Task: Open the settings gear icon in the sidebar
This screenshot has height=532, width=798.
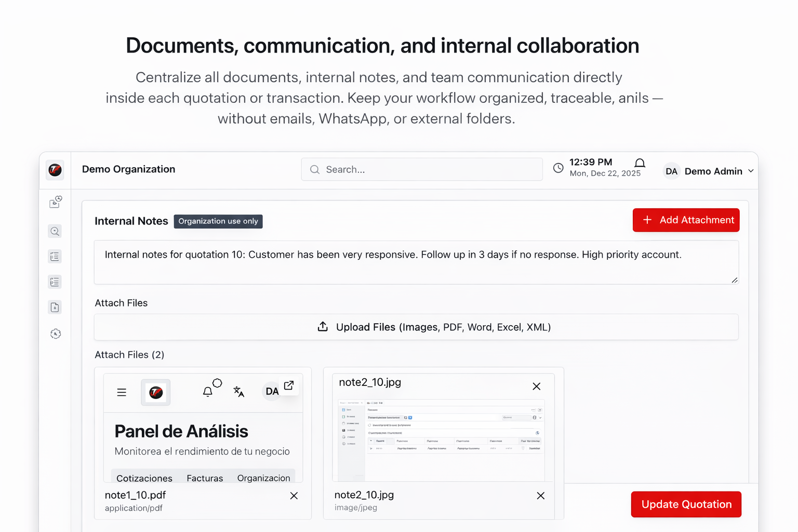Action: pos(55,334)
